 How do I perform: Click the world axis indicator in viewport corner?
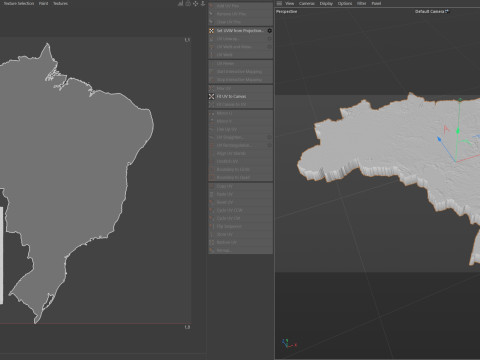(x=288, y=343)
